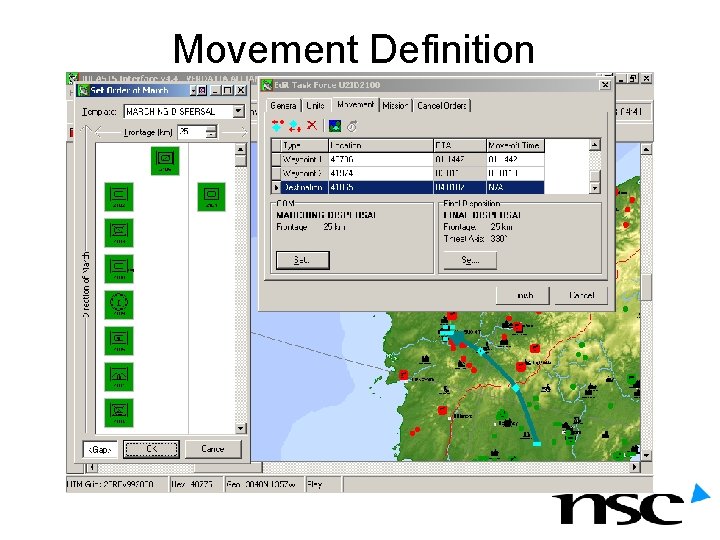Select the Movement tab
The width and height of the screenshot is (720, 540).
tap(355, 105)
